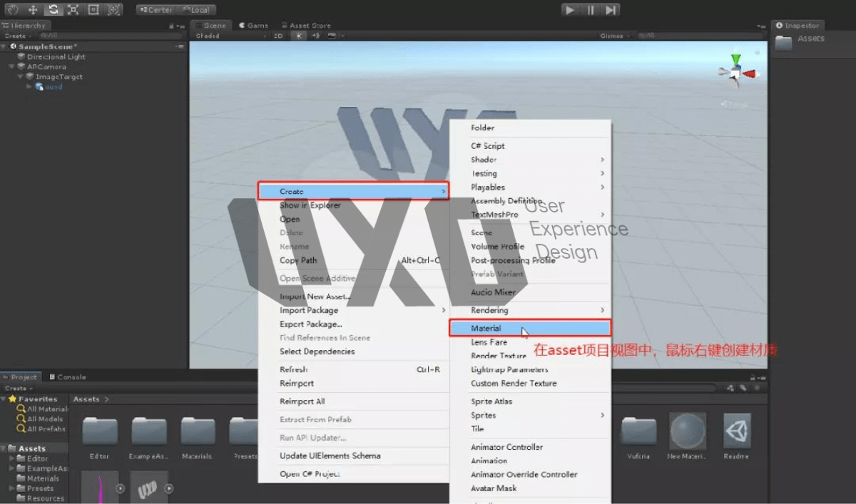
Task: Click the Step forward button
Action: (x=611, y=10)
